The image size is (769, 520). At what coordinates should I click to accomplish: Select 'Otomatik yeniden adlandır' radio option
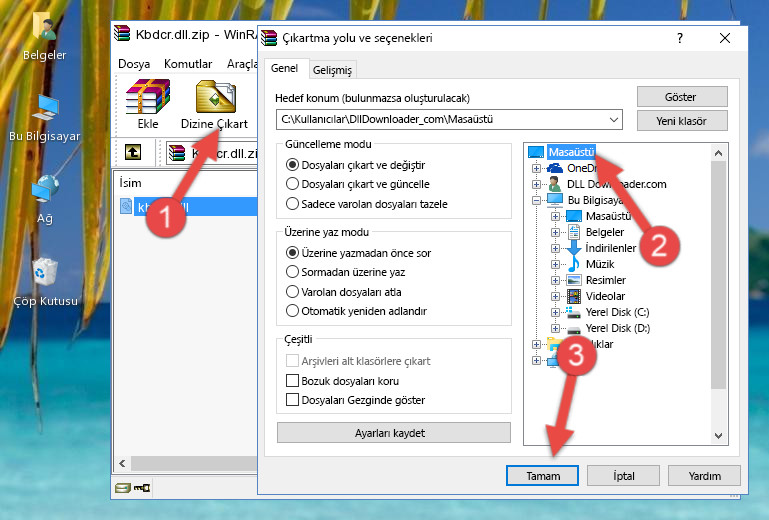[x=292, y=311]
